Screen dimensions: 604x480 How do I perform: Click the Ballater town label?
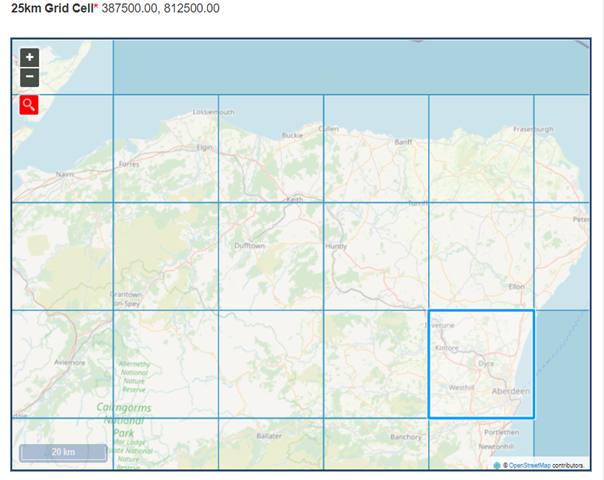coord(271,437)
